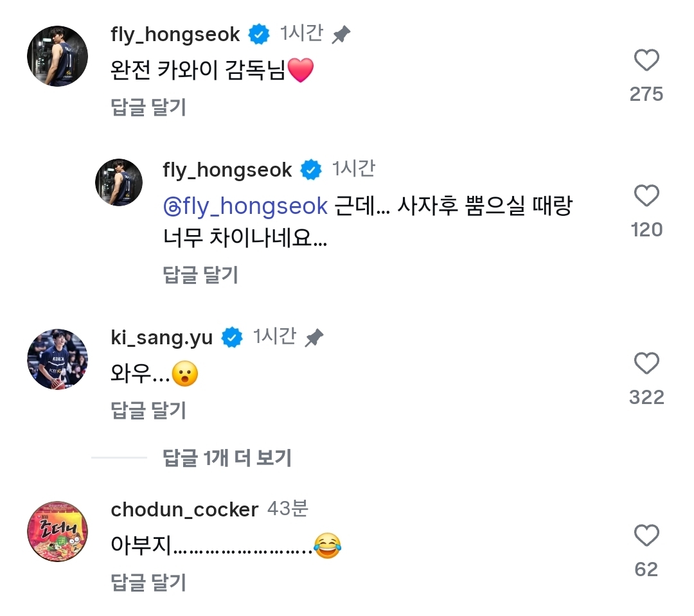
Task: Open chodun_cocker's ramen avatar
Action: (57, 531)
